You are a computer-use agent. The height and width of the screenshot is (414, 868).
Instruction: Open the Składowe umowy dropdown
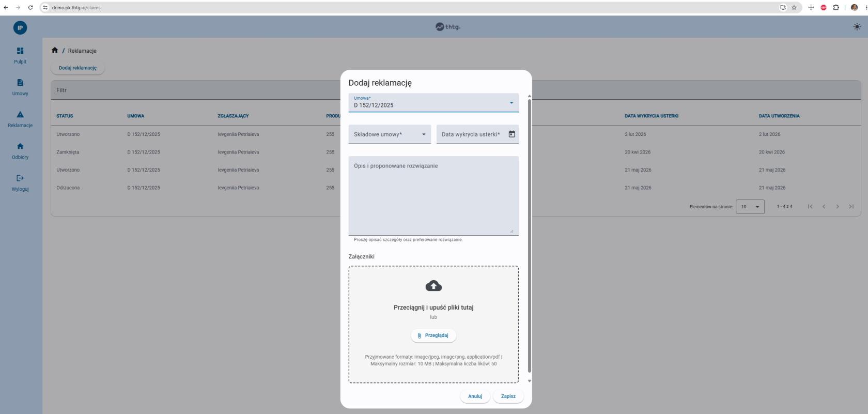tap(390, 134)
